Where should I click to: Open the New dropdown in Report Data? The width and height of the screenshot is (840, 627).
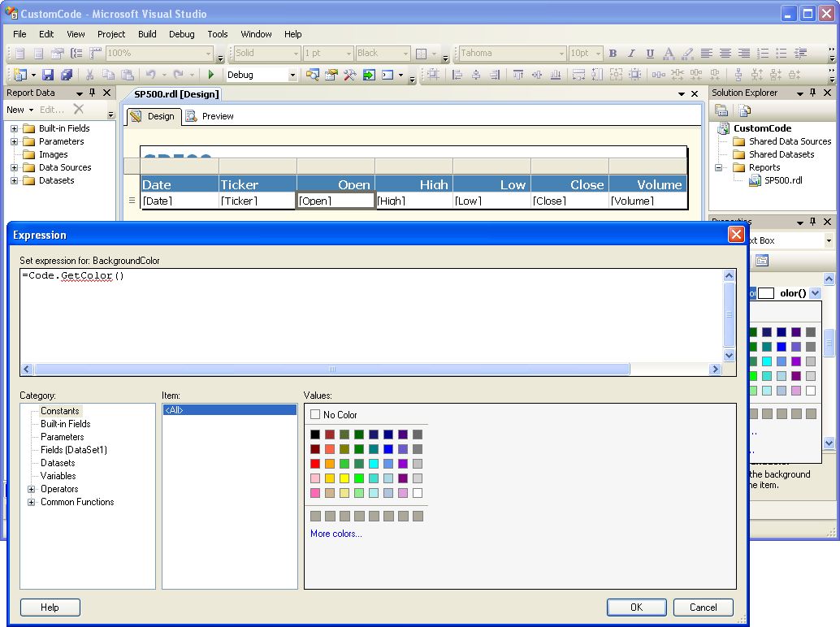click(19, 110)
